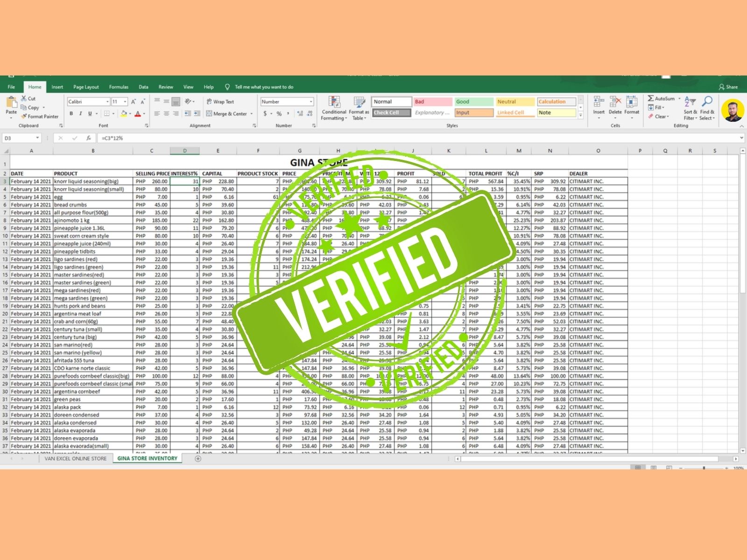The width and height of the screenshot is (747, 560).
Task: Toggle italic formatting on the selected cell
Action: (80, 113)
